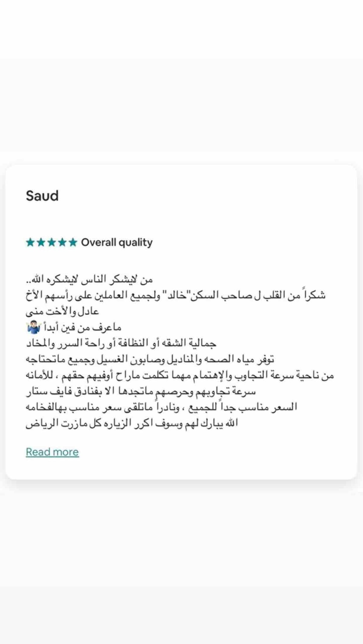Tap the final line mentioning الرياض
363x644 pixels.
pyautogui.click(x=132, y=423)
